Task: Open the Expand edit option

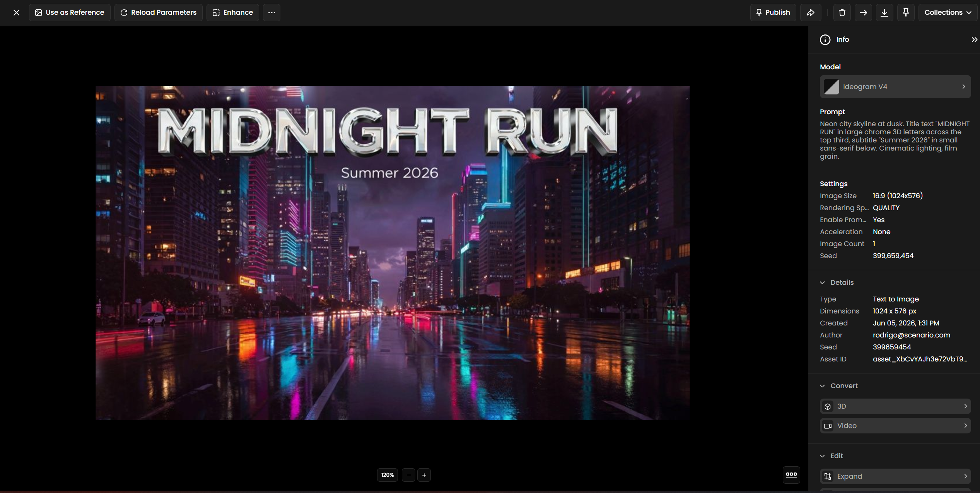Action: (895, 476)
